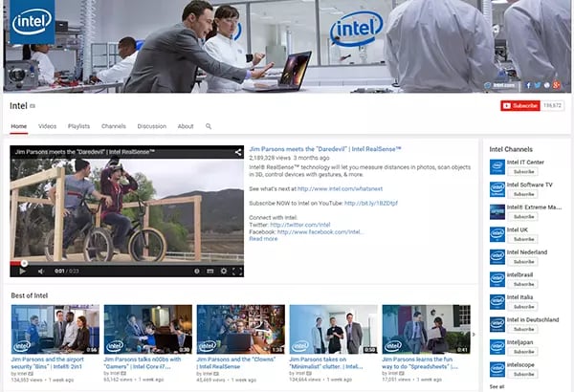Switch to the Home tab
This screenshot has height=392, width=574.
click(19, 126)
